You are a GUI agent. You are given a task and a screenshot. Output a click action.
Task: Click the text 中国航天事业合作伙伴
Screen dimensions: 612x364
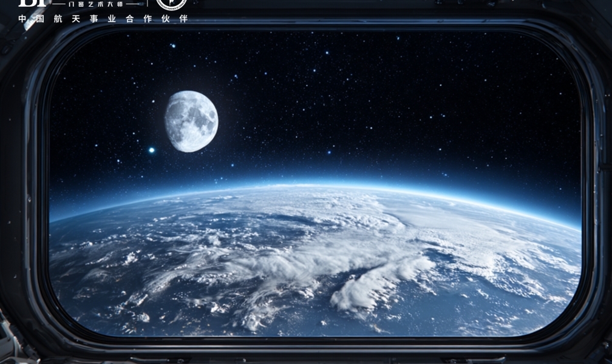click(x=103, y=19)
